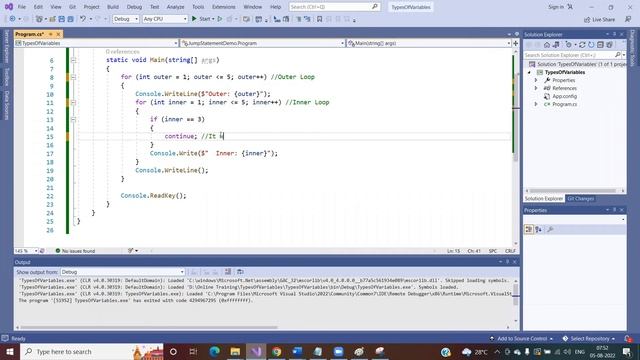Image resolution: width=640 pixels, height=360 pixels.
Task: Click the Alphabetical sort icon in Properties
Action: (x=538, y=229)
